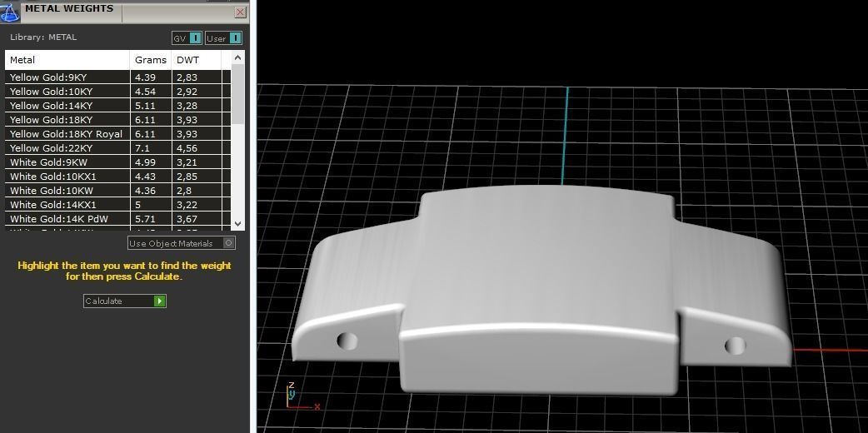The image size is (868, 433).
Task: Close the Metal Weights panel
Action: 240,12
